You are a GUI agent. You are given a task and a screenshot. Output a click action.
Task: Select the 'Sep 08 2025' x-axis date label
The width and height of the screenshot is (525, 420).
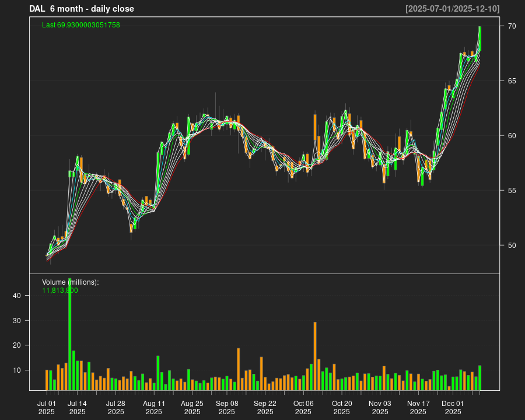(227, 407)
